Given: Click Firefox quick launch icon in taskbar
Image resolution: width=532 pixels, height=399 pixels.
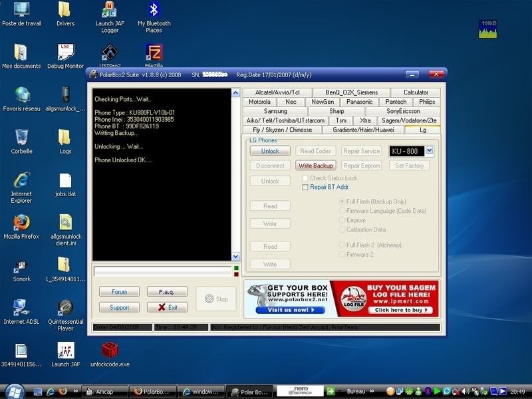Looking at the screenshot, I should coord(63,392).
